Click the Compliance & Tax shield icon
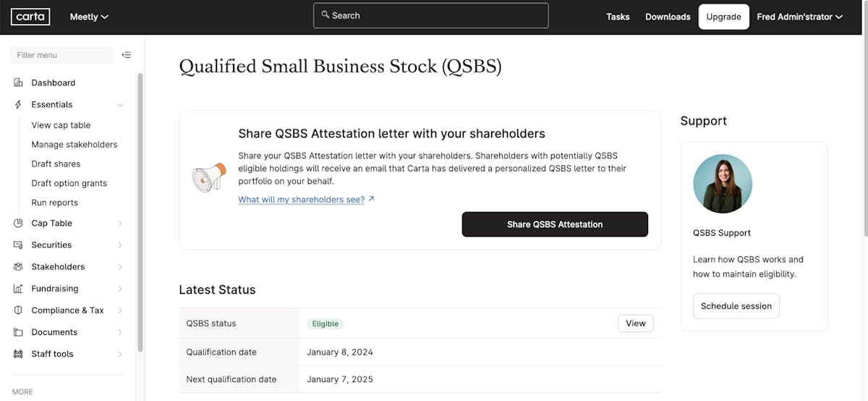 tap(18, 310)
